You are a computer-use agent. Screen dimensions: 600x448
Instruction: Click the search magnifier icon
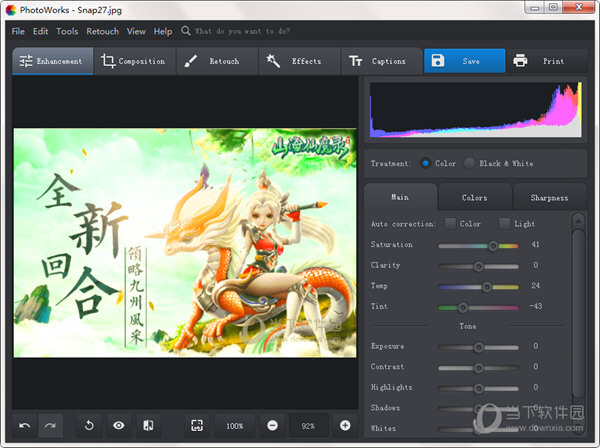[x=186, y=31]
